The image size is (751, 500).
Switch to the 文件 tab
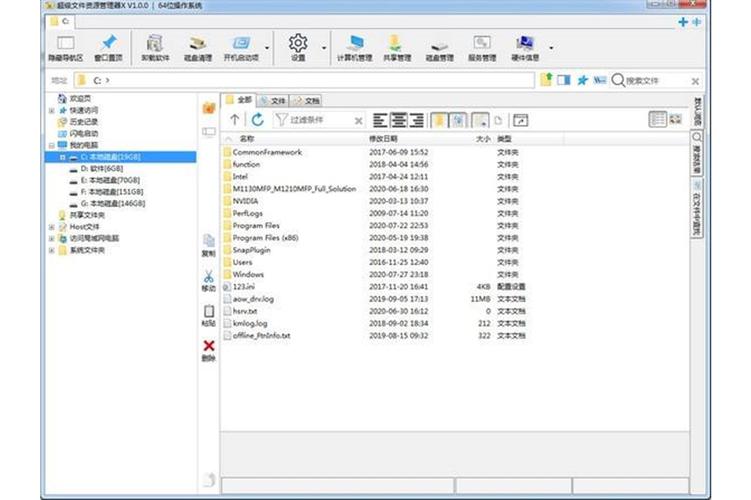tap(273, 101)
